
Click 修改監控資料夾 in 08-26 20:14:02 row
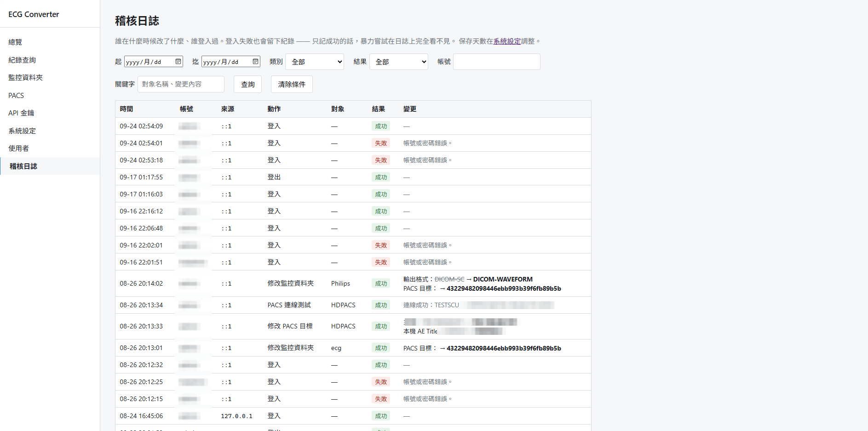[291, 283]
